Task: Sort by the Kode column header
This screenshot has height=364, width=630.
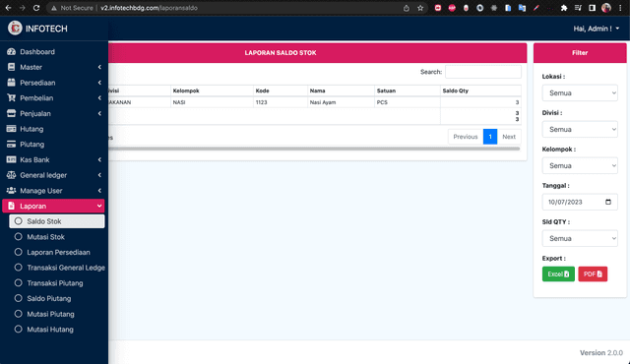Action: [281, 91]
